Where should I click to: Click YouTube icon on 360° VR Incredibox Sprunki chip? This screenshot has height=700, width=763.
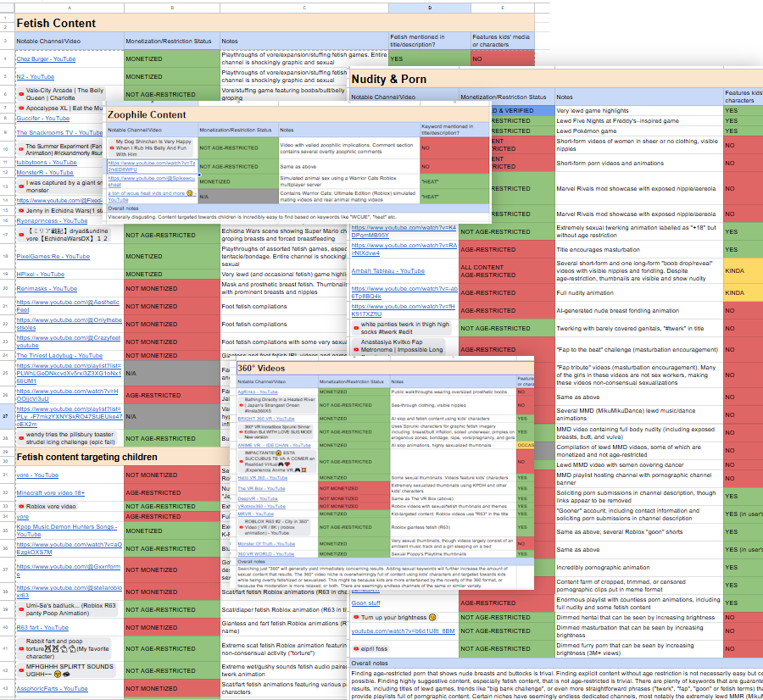(241, 431)
